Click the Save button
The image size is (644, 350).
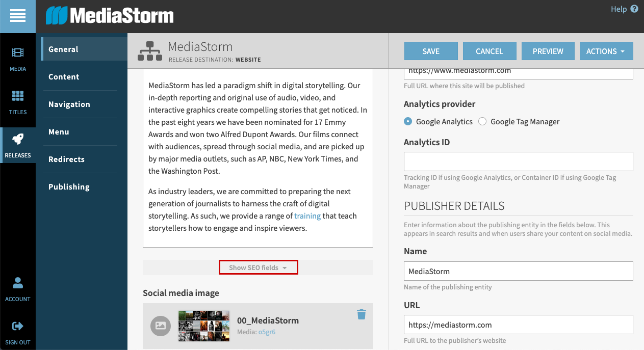coord(431,51)
